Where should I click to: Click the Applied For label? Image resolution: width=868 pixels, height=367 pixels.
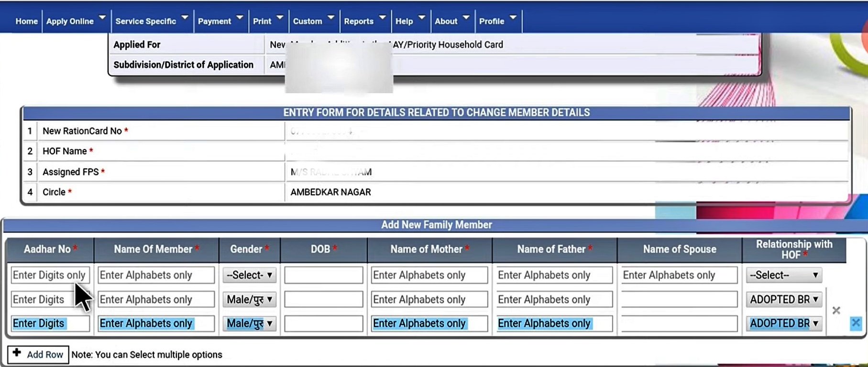[137, 44]
